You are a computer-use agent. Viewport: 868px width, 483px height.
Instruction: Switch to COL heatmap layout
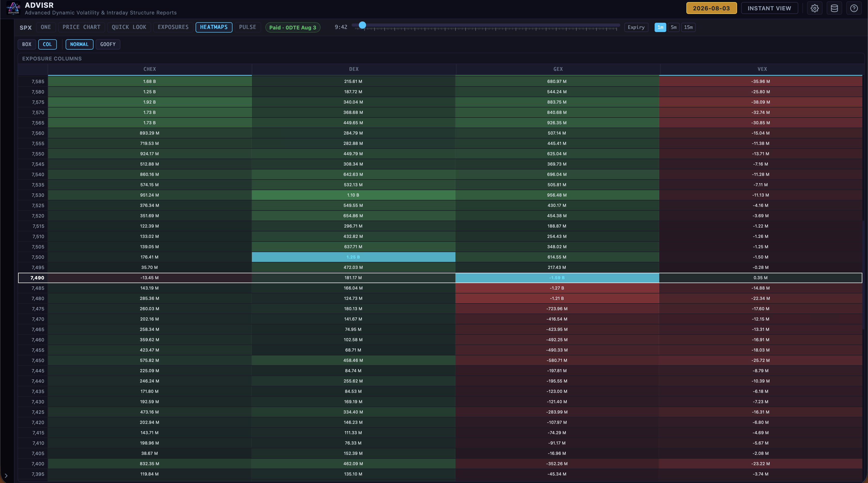[x=47, y=44]
